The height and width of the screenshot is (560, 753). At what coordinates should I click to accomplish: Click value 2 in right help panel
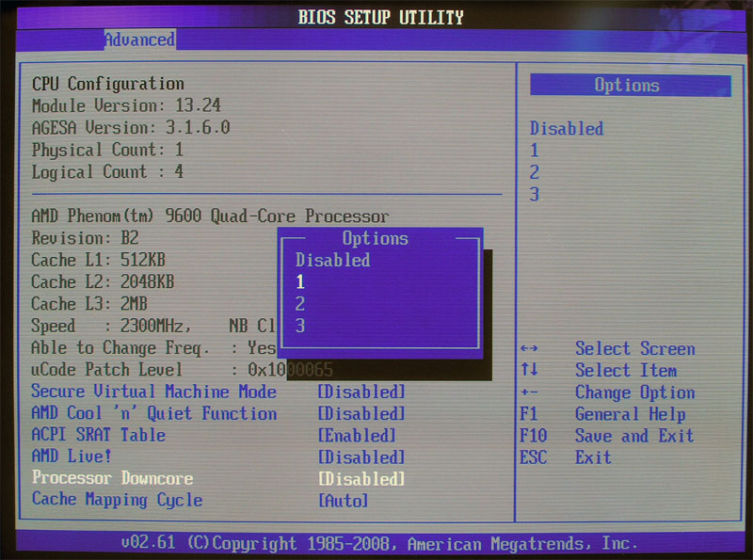(x=535, y=172)
